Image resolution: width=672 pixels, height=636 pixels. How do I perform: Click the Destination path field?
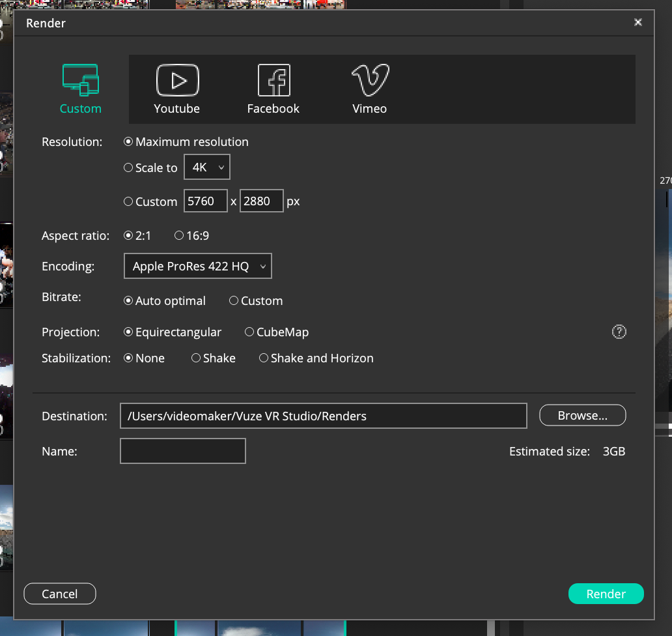coord(323,416)
